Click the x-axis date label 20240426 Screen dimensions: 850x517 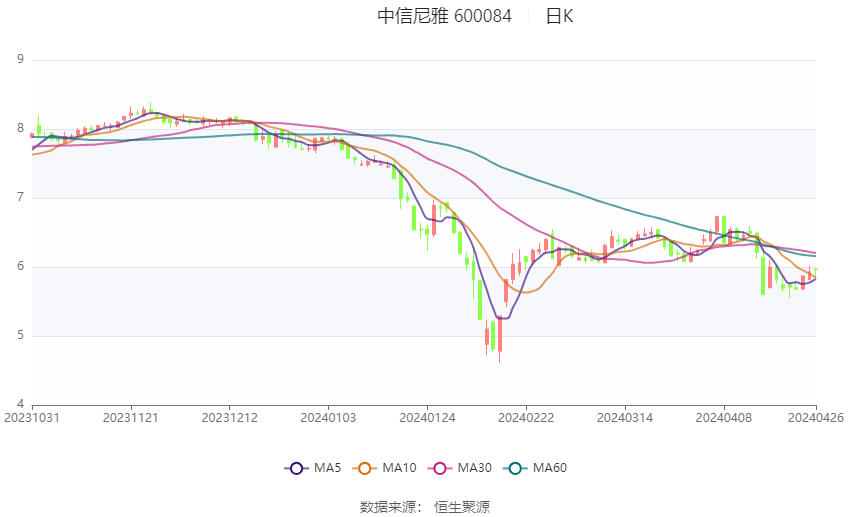(816, 418)
